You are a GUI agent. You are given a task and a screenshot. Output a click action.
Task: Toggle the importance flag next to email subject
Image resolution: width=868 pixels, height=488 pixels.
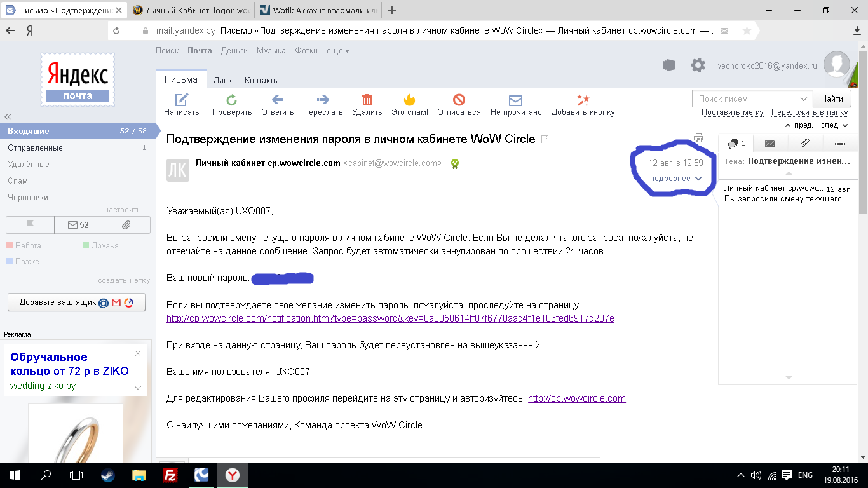tap(545, 139)
